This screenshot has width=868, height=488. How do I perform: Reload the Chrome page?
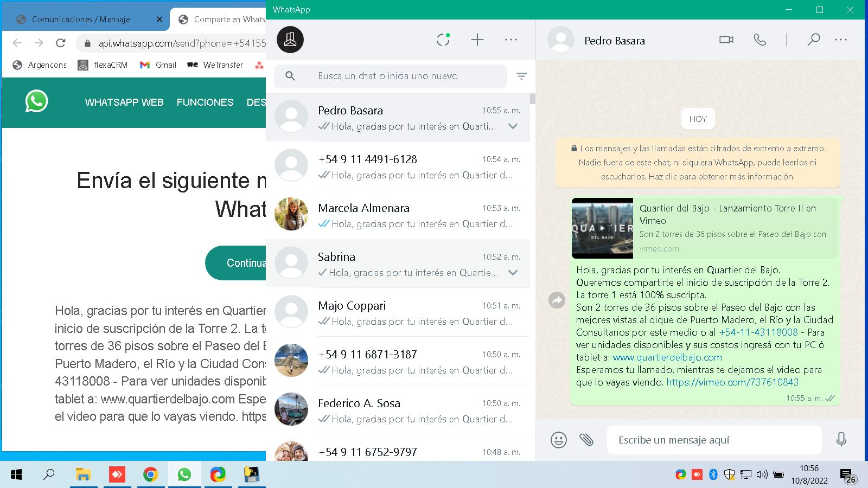coord(61,43)
